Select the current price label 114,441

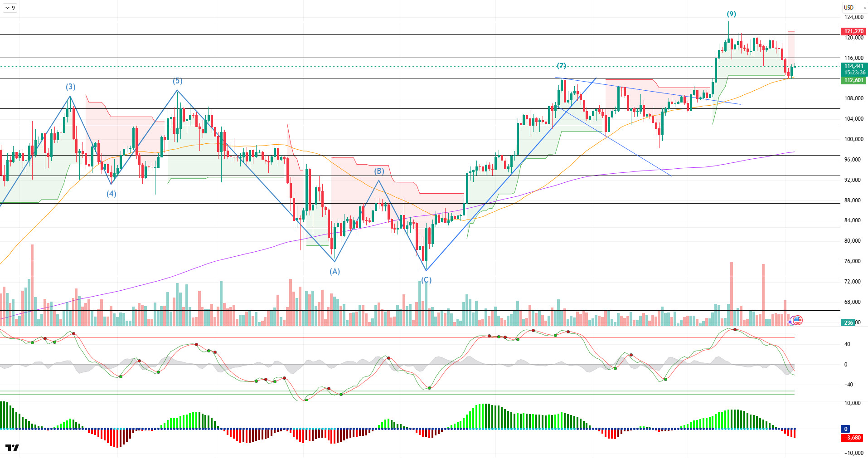pos(853,66)
